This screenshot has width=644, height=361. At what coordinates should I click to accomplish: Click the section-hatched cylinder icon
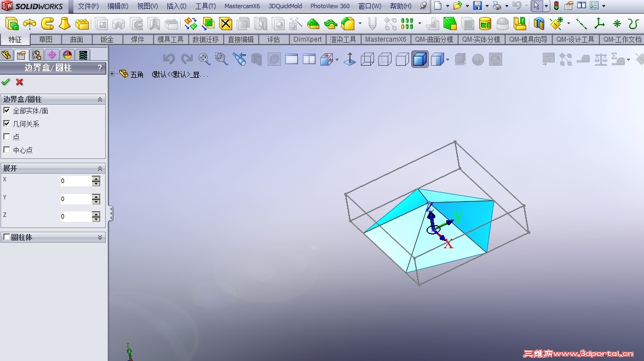pos(539,24)
